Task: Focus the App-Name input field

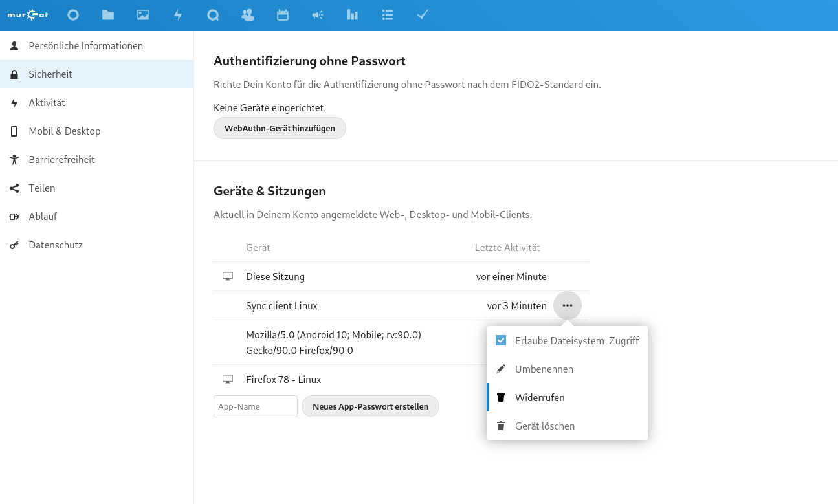Action: [256, 406]
